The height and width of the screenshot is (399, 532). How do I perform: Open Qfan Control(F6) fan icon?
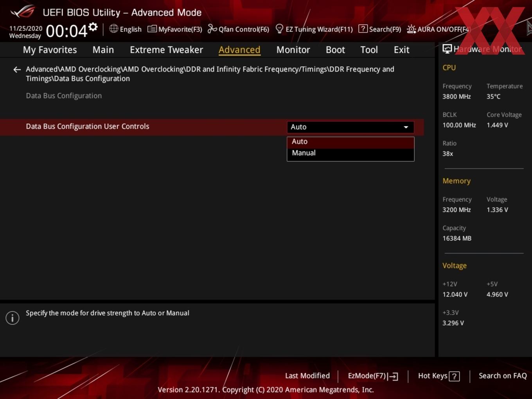coord(212,29)
